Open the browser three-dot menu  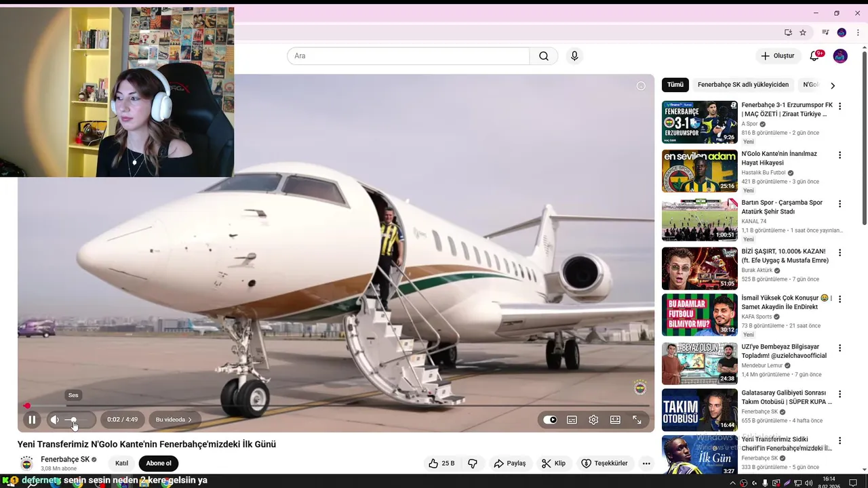point(857,33)
